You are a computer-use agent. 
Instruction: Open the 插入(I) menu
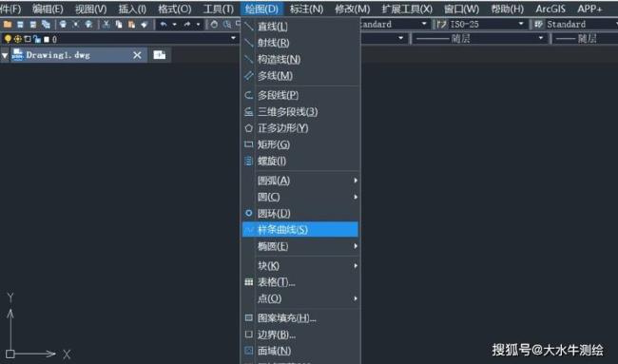[x=132, y=9]
